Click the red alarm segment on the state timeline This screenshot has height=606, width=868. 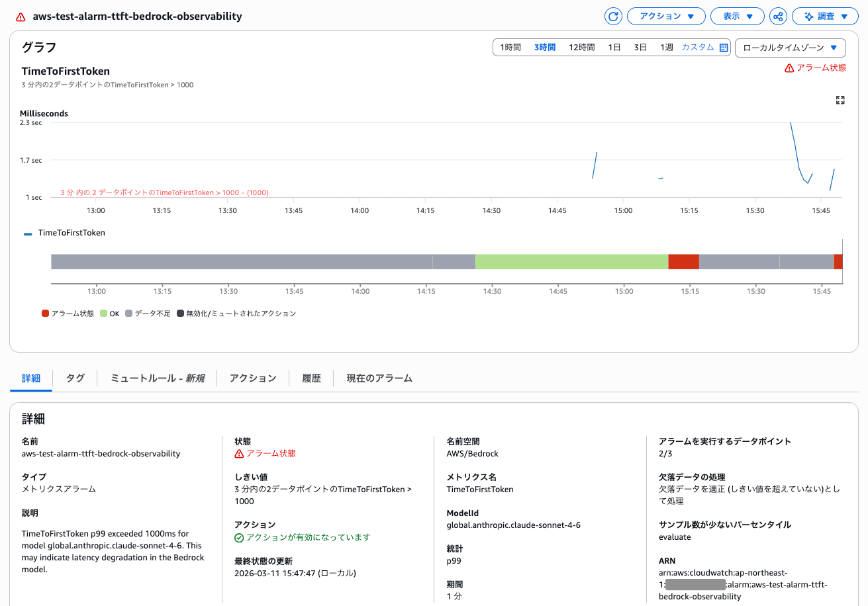pyautogui.click(x=684, y=261)
